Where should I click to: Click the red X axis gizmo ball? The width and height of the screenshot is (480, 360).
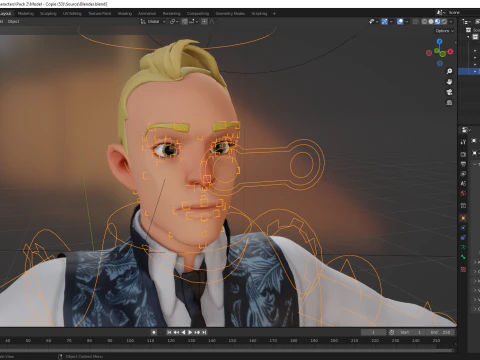[450, 52]
